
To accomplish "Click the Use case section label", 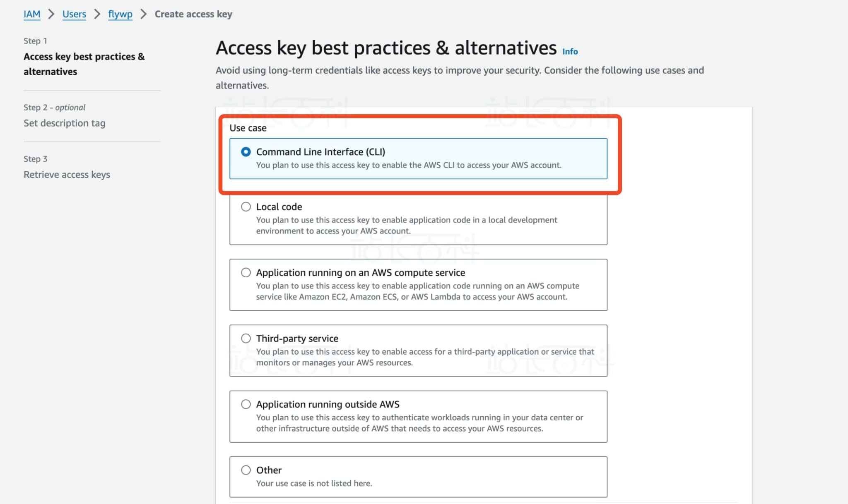I will point(248,128).
